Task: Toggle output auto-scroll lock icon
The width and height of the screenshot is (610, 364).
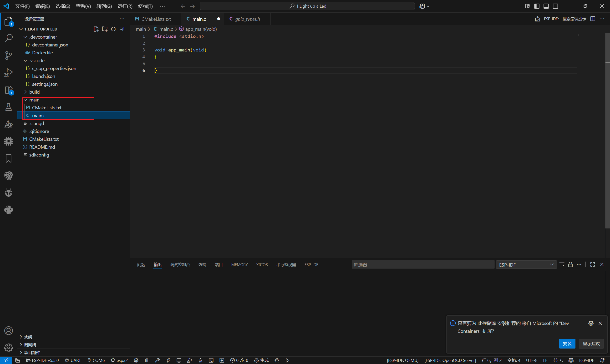Action: coord(570,264)
